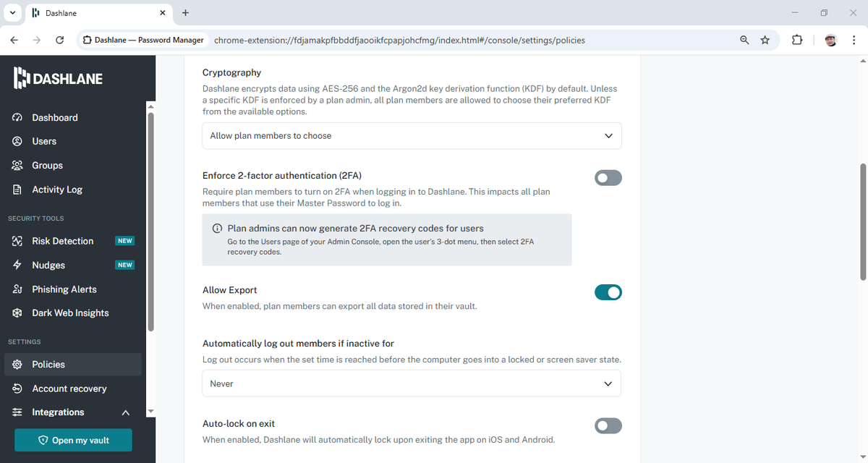Enable Enforce 2-factor authentication
Image resolution: width=868 pixels, height=463 pixels.
(608, 177)
